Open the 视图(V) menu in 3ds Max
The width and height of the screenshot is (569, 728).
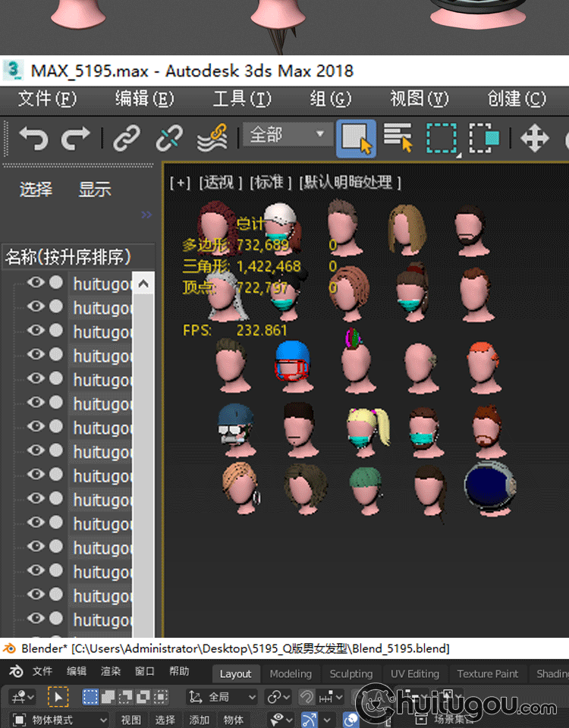pos(419,99)
